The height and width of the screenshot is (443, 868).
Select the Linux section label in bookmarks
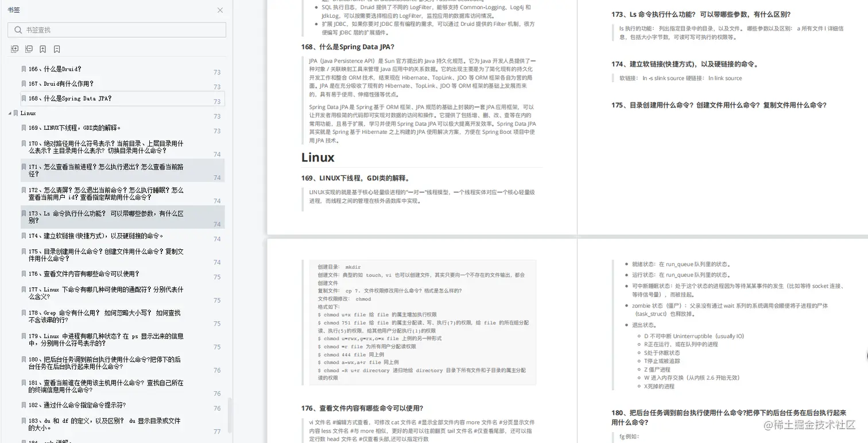click(28, 113)
